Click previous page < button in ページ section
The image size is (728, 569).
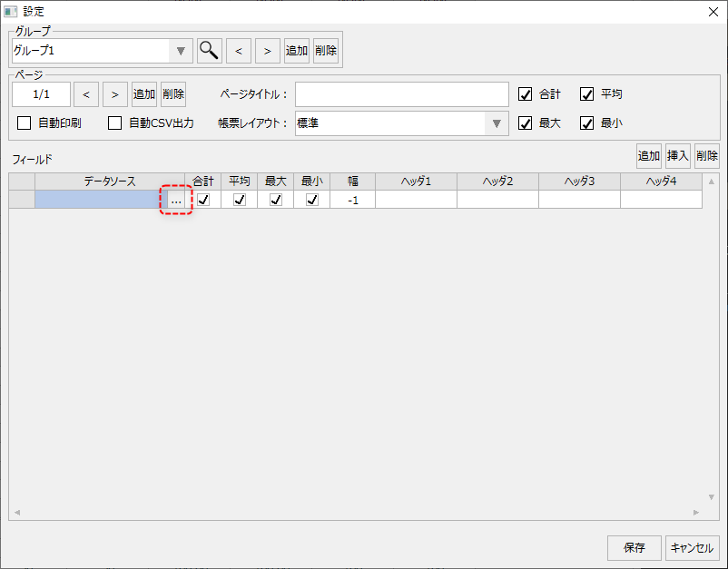pos(86,94)
